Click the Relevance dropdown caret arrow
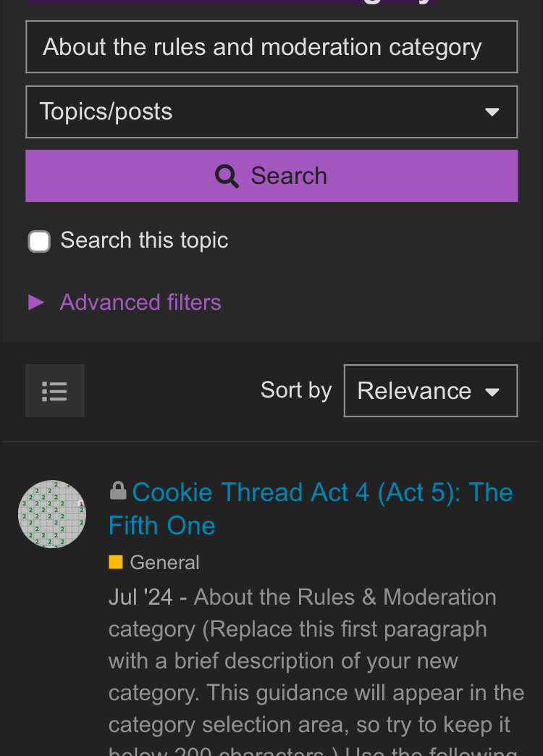The height and width of the screenshot is (756, 543). click(492, 392)
